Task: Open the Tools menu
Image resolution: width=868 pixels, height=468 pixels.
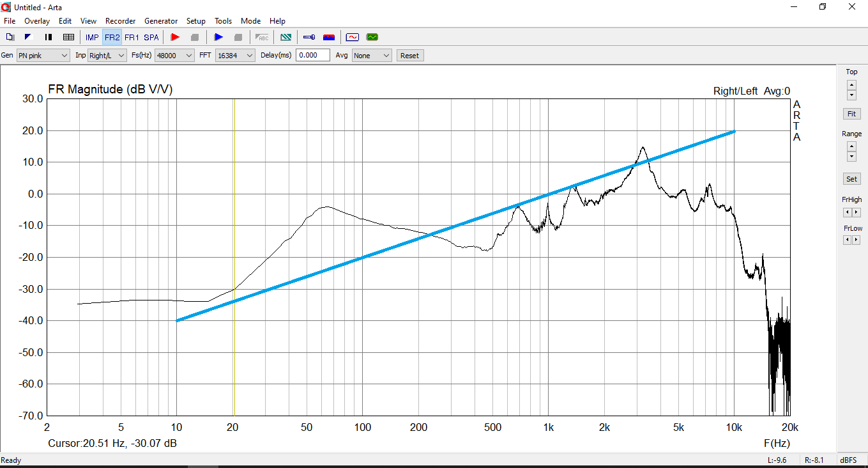Action: click(x=224, y=21)
